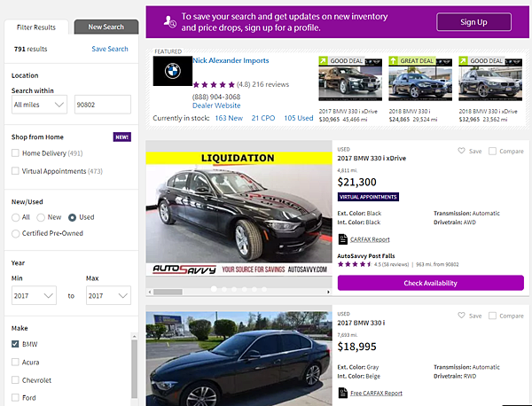The image size is (532, 406).
Task: Select second photo carousel dot indicator
Action: [x=224, y=289]
